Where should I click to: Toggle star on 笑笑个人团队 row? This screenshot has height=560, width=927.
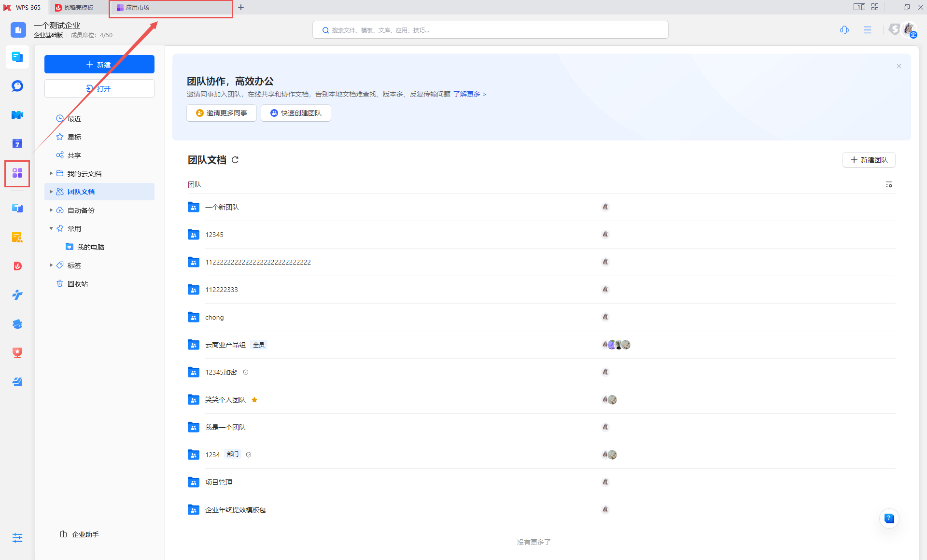click(254, 400)
